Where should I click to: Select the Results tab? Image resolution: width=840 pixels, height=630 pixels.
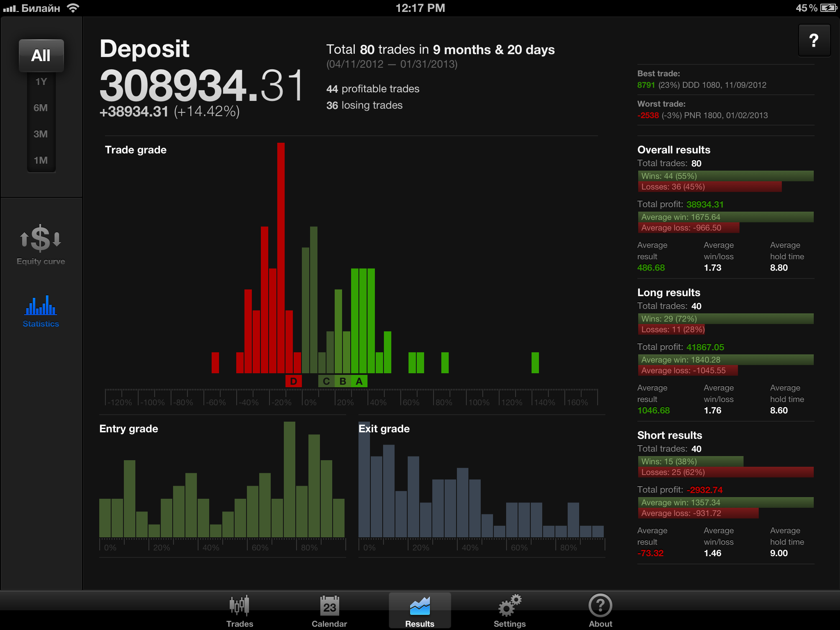pyautogui.click(x=420, y=611)
